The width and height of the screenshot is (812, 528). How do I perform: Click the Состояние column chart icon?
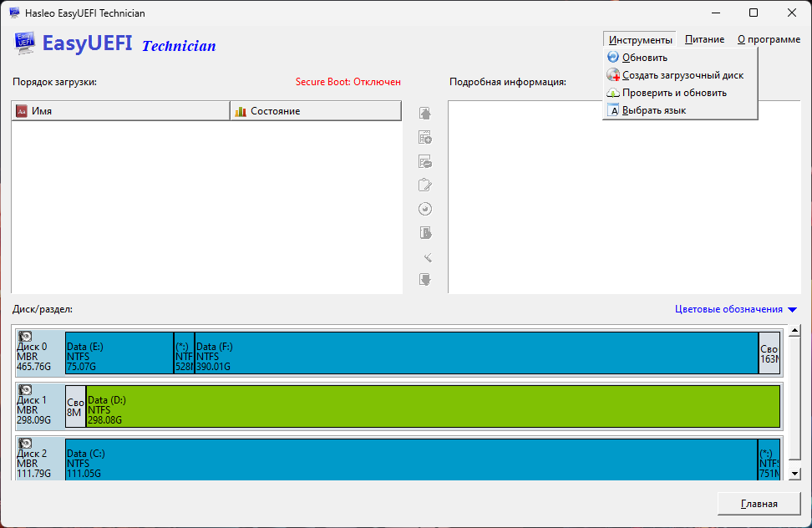point(241,111)
